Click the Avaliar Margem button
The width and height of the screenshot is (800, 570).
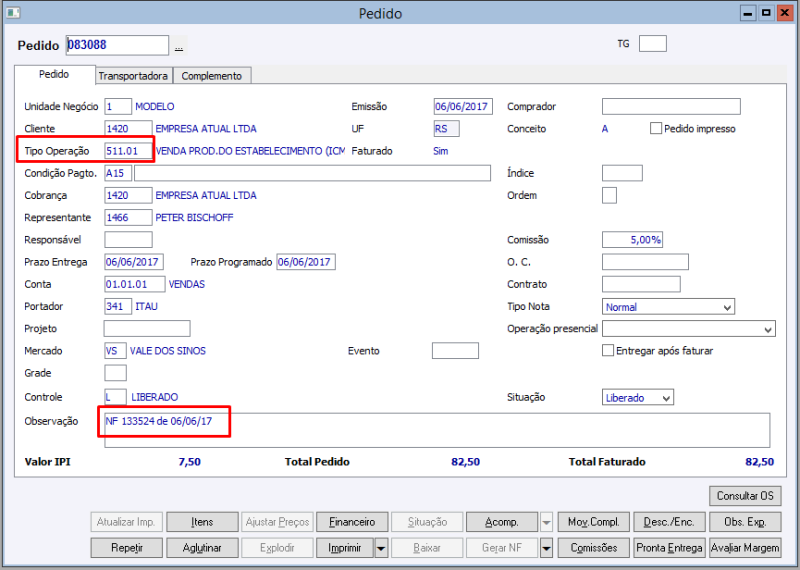point(745,548)
